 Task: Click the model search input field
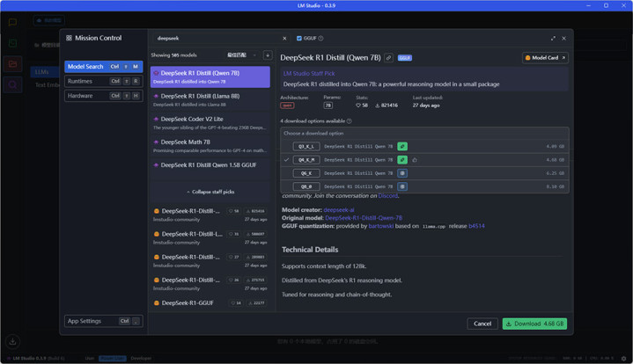[218, 39]
